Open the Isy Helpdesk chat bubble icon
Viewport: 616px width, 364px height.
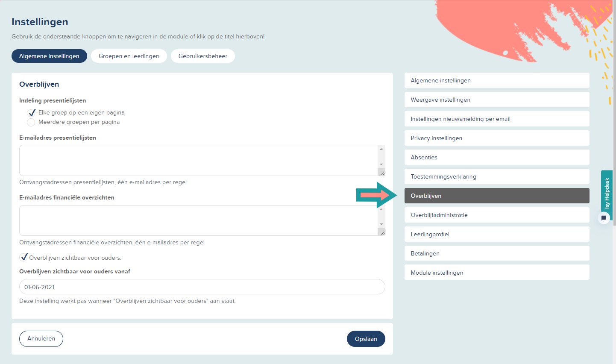(x=604, y=218)
